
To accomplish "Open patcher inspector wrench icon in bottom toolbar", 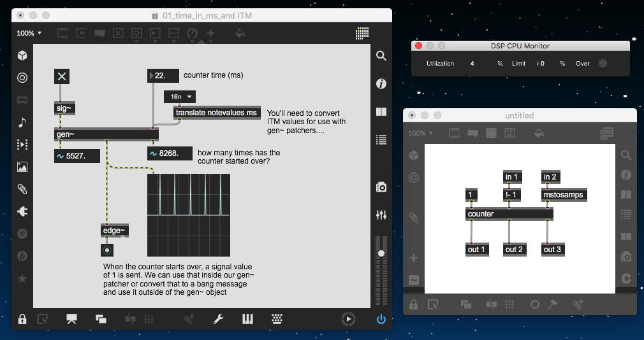I will pos(218,319).
